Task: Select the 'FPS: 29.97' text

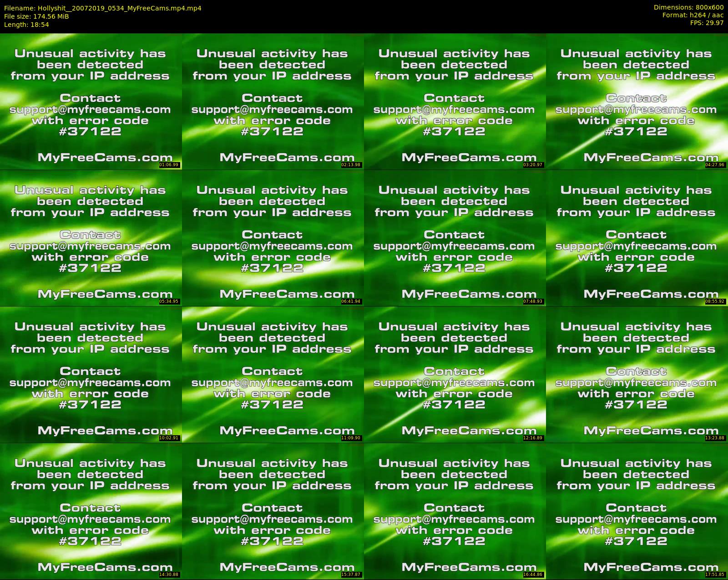Action: pos(707,23)
